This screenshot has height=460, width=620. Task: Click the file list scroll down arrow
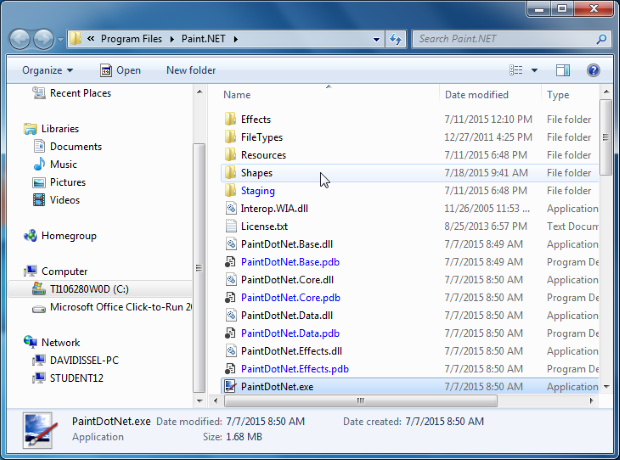(606, 386)
